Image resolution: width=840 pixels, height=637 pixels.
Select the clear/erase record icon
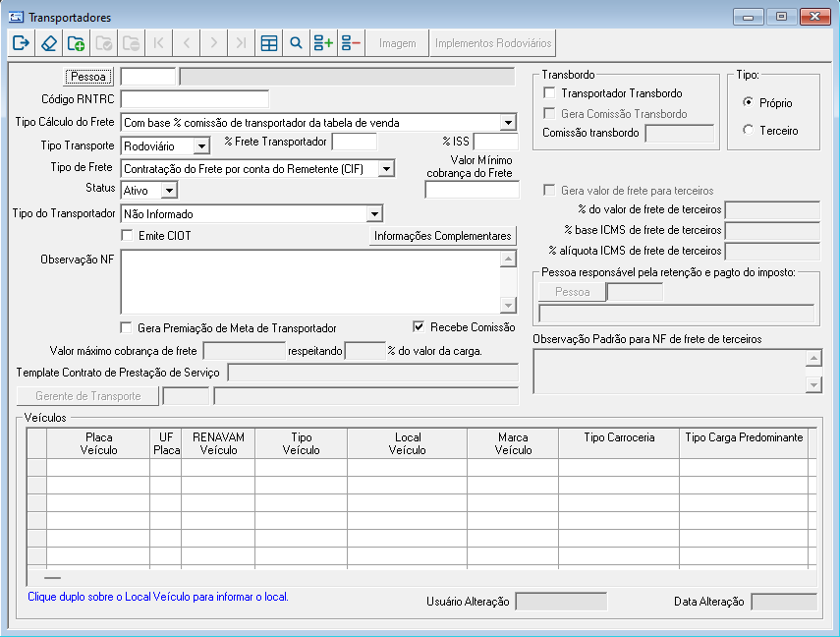49,42
